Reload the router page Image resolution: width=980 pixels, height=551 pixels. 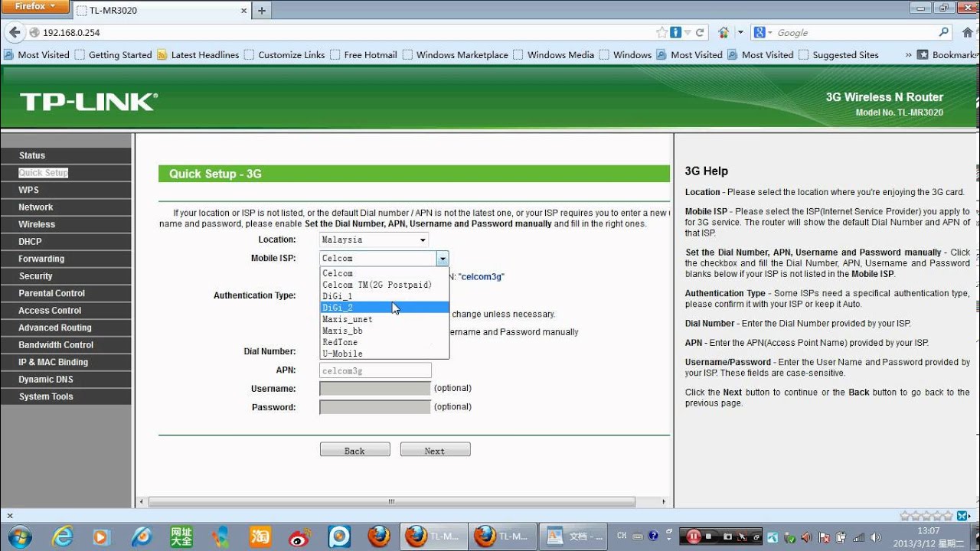(x=700, y=33)
